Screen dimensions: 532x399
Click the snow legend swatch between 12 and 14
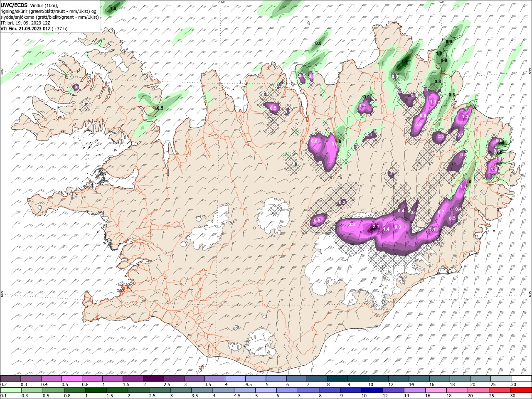pyautogui.click(x=398, y=379)
